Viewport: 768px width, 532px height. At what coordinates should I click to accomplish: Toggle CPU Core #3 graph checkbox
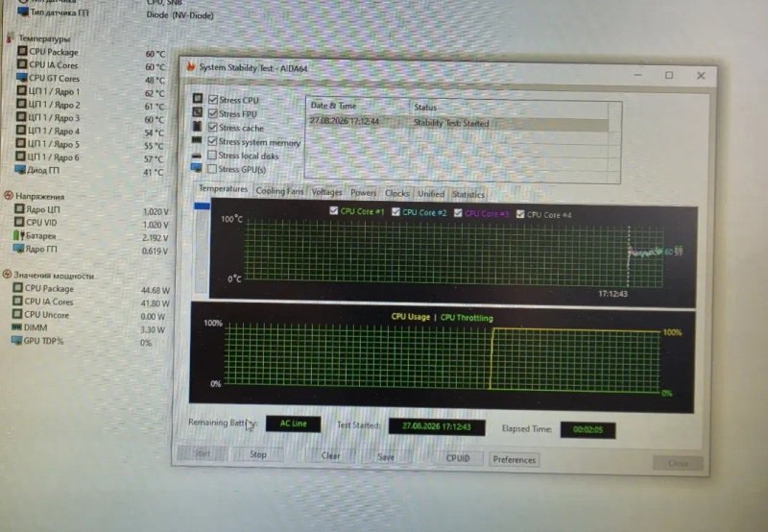tap(458, 213)
